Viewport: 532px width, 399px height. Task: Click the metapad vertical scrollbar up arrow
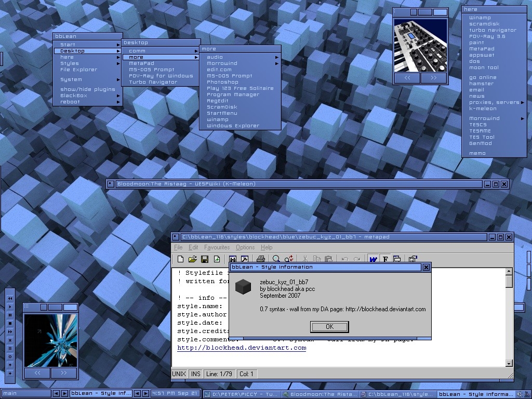tap(509, 271)
